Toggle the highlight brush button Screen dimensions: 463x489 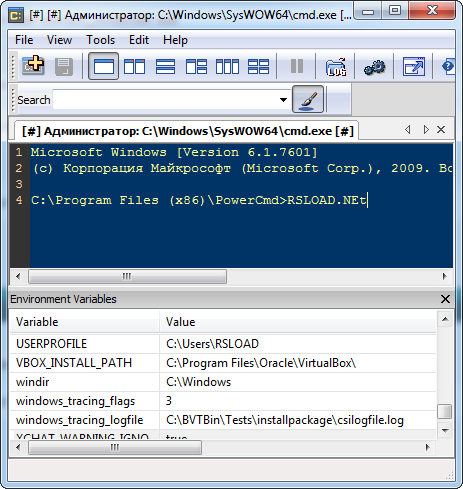[x=308, y=99]
